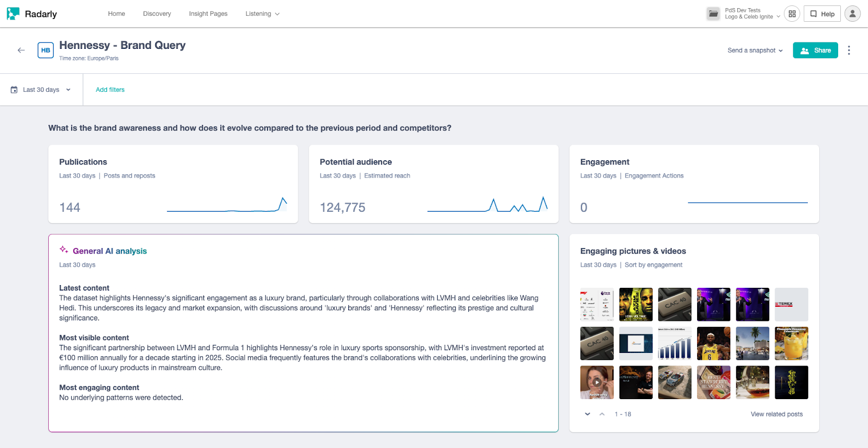Open the yellow graphic on dark background thumbnail
The image size is (868, 448).
tap(792, 382)
